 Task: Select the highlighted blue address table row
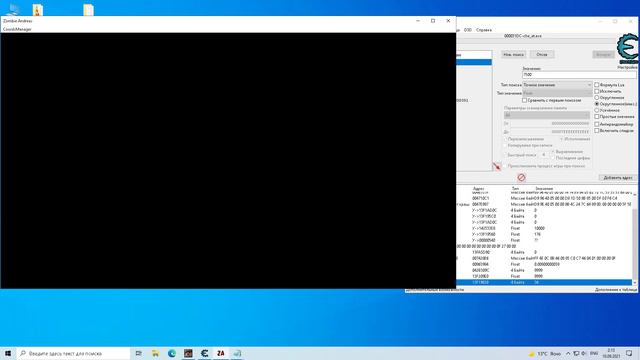point(545,282)
